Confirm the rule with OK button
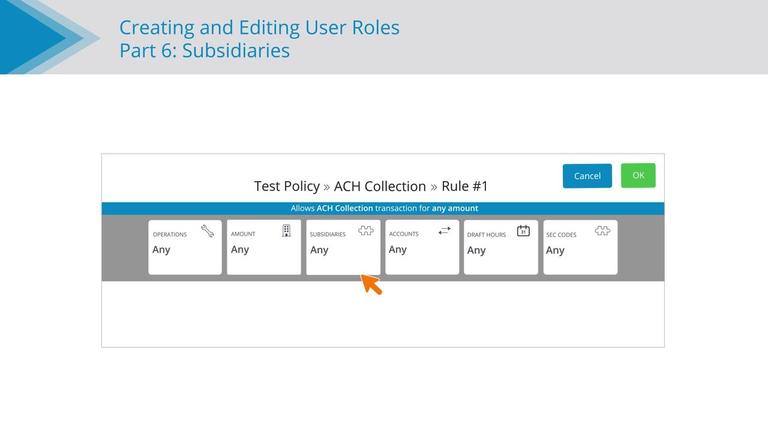The image size is (768, 432). 638,175
